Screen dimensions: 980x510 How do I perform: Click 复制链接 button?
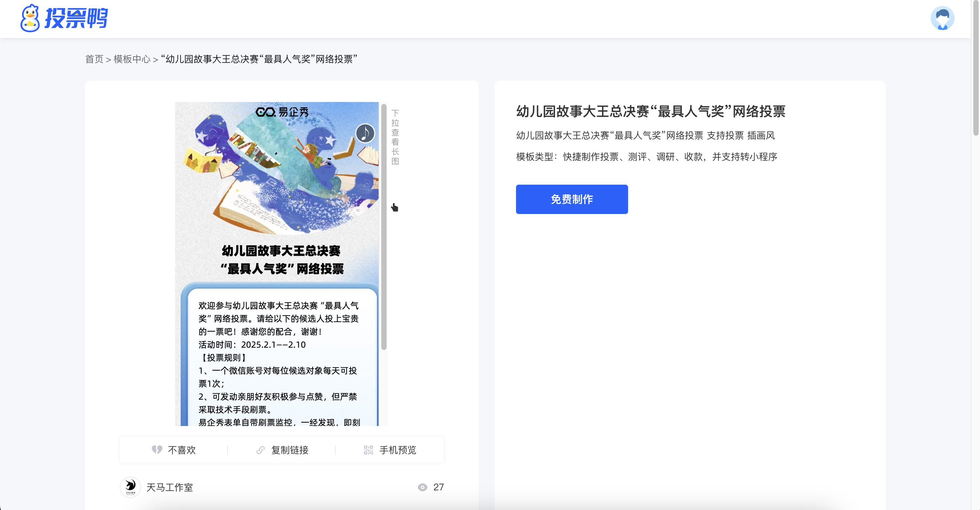pyautogui.click(x=290, y=450)
